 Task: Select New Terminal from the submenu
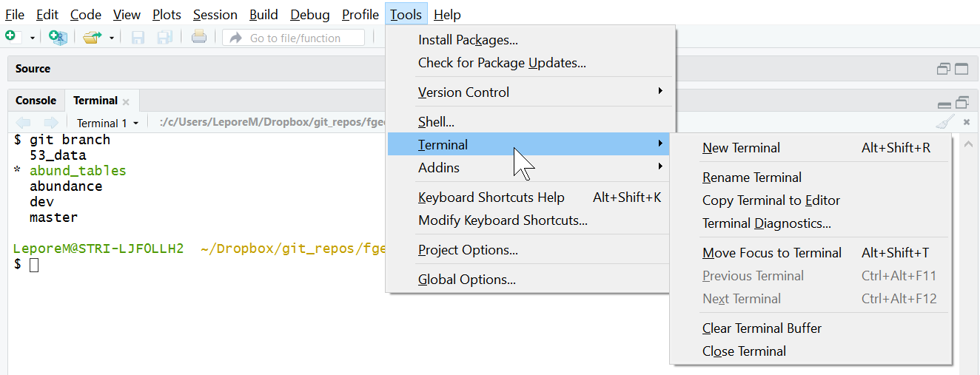click(811, 148)
